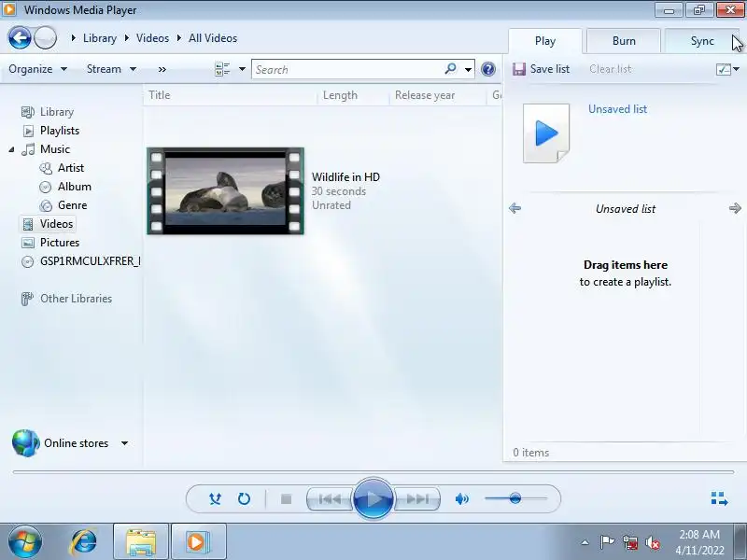
Task: Click the Next track button
Action: (417, 499)
